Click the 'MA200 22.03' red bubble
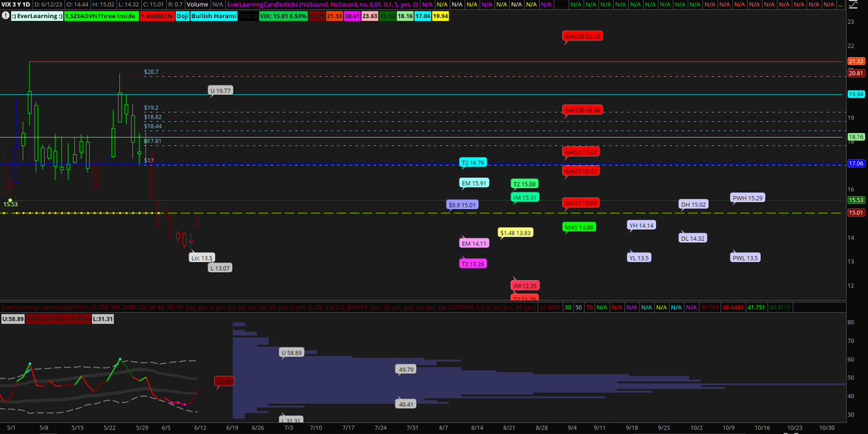This screenshot has height=434, width=868. 582,36
